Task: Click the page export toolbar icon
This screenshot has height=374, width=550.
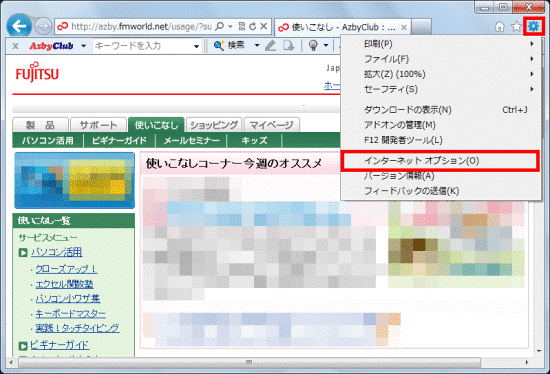Action: [x=289, y=46]
